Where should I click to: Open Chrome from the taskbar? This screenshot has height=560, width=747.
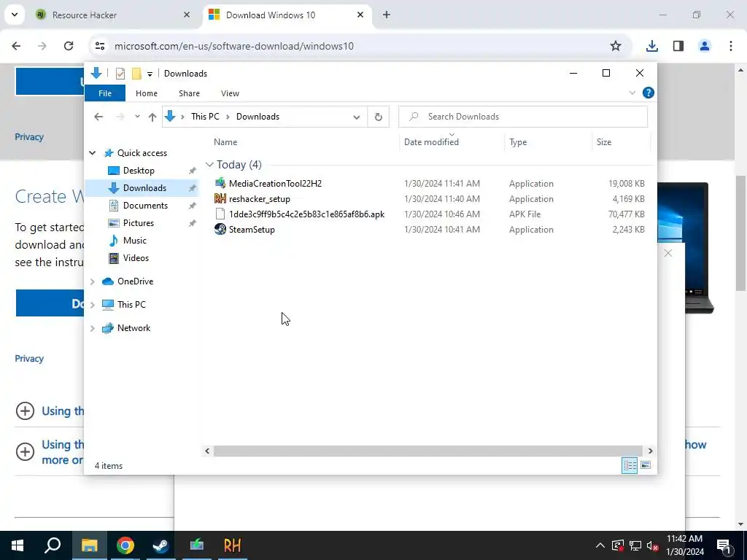click(125, 545)
